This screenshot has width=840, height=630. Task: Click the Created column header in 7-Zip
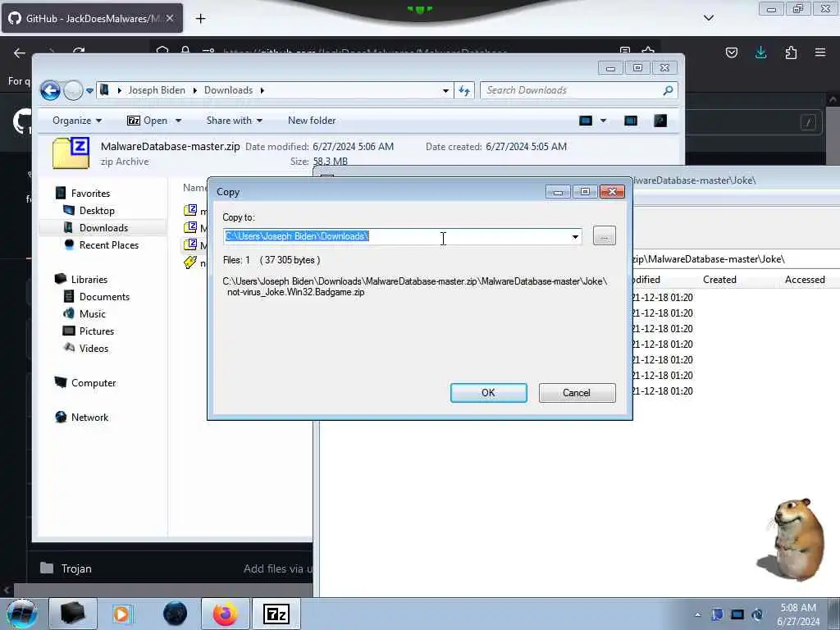[x=719, y=280]
